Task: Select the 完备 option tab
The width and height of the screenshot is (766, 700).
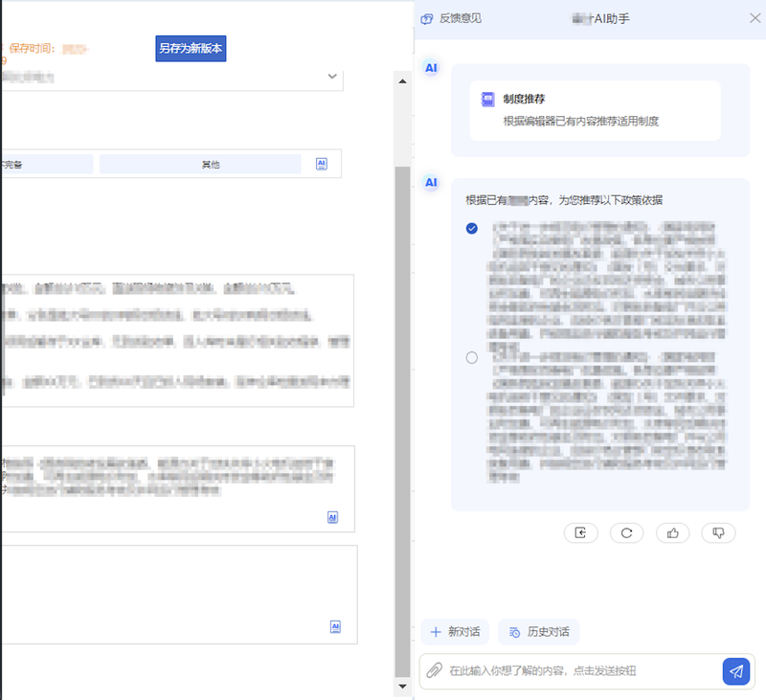Action: point(46,164)
